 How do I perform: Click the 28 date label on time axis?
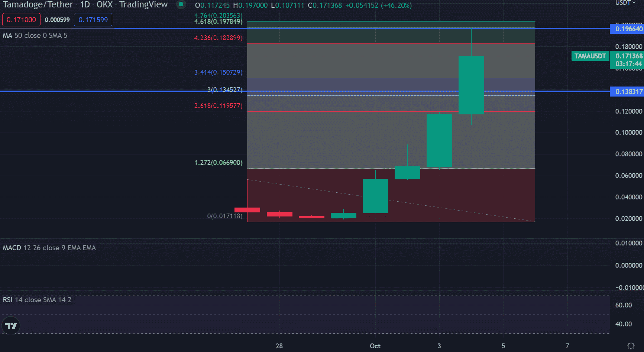point(279,346)
